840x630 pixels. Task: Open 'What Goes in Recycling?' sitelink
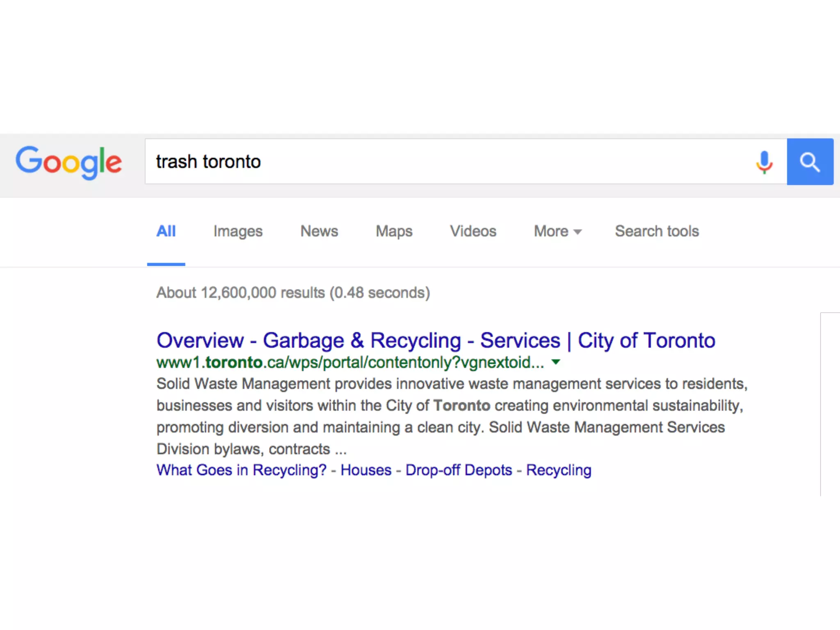pos(241,470)
